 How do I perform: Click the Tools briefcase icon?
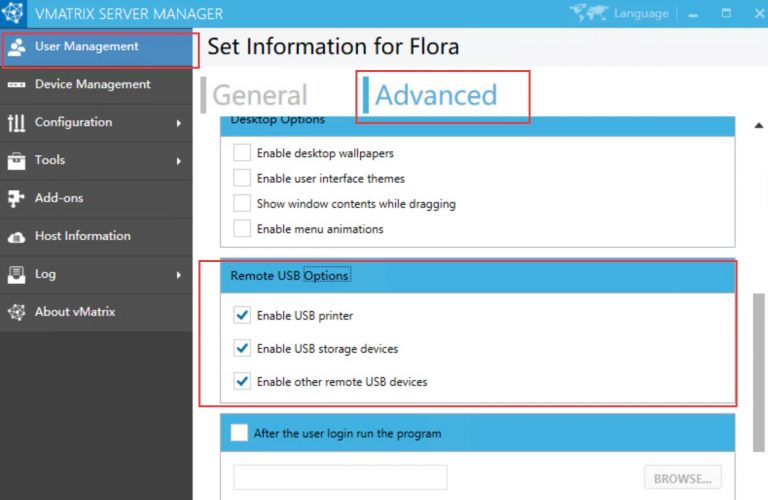[x=16, y=161]
